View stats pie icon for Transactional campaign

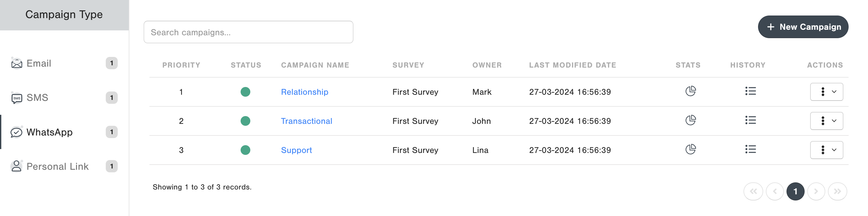point(690,120)
